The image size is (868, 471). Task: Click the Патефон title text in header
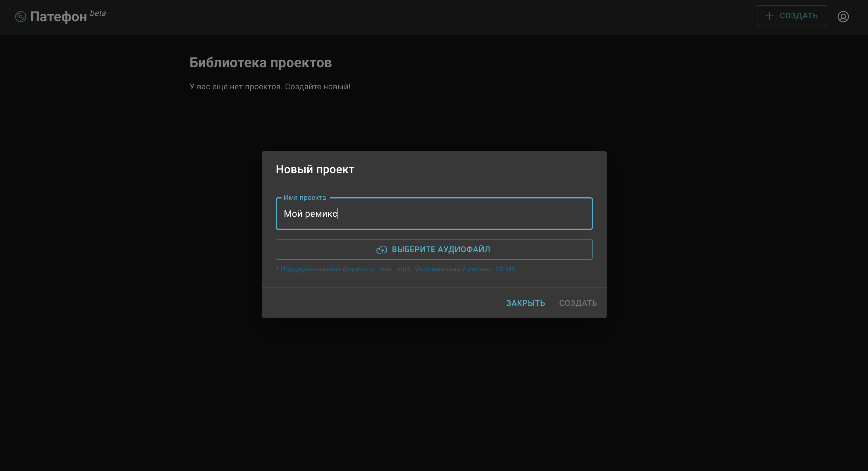[x=58, y=16]
